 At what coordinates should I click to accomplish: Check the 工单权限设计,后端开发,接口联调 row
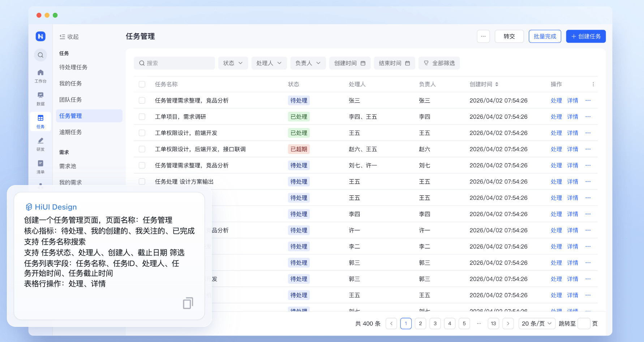(x=142, y=149)
